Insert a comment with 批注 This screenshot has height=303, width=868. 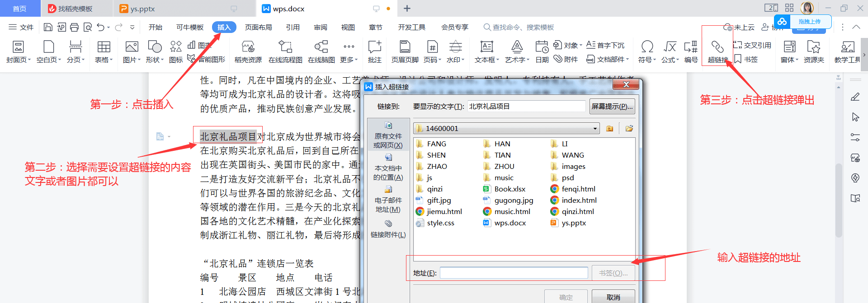pos(375,51)
